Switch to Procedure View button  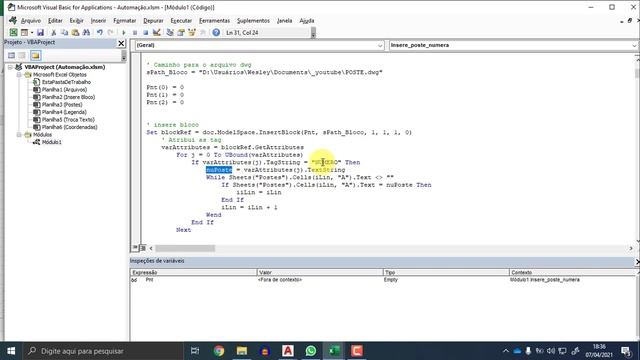tap(135, 248)
